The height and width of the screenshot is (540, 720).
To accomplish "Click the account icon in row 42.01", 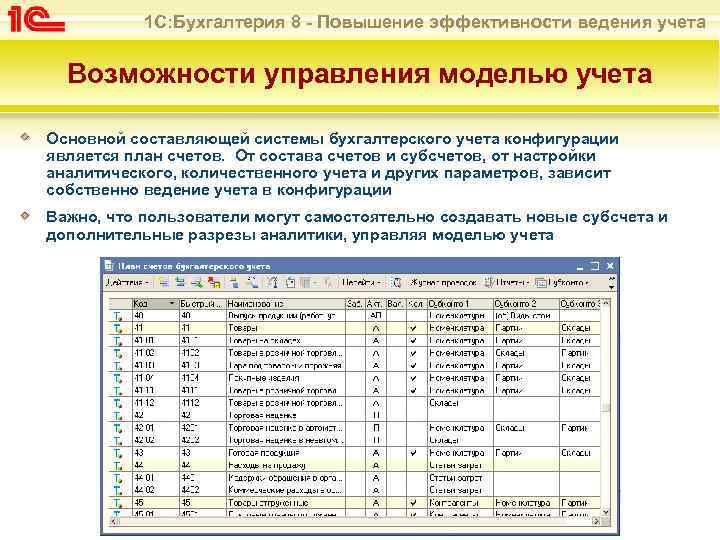I will [118, 428].
